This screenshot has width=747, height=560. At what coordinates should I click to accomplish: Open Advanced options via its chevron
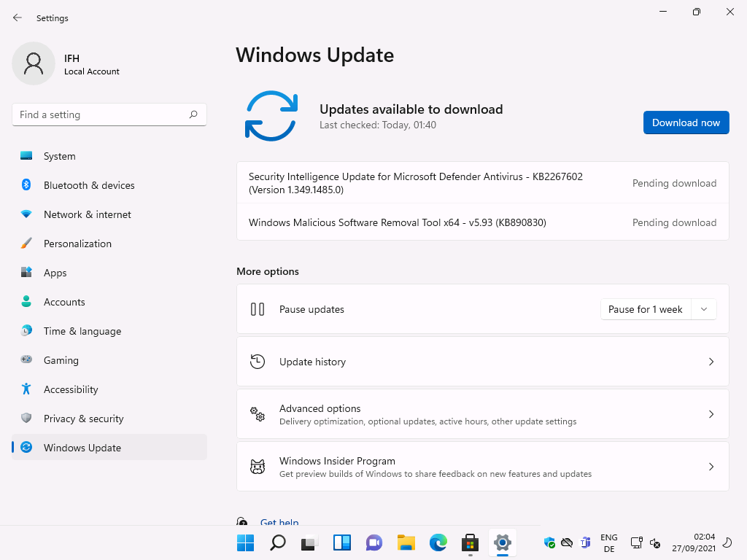point(711,414)
